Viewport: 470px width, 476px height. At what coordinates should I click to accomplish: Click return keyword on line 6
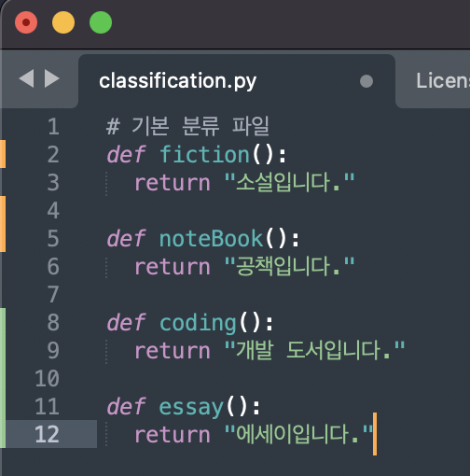tap(173, 267)
